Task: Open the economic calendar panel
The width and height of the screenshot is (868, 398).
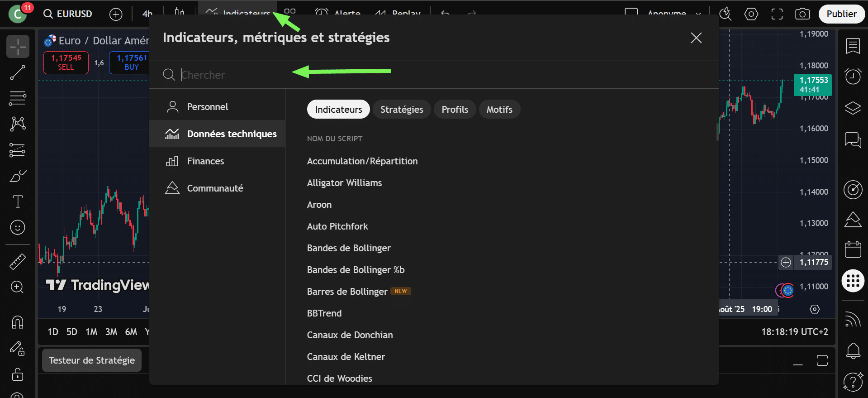Action: click(853, 249)
